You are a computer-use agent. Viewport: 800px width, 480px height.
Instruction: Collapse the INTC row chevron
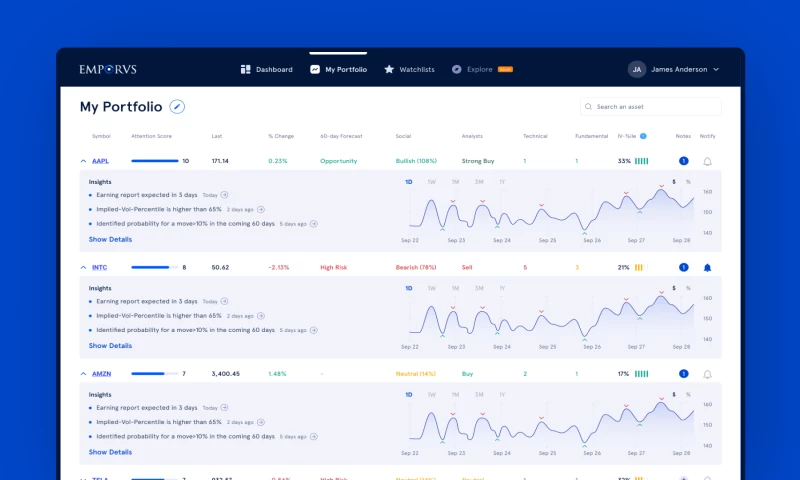pyautogui.click(x=83, y=268)
